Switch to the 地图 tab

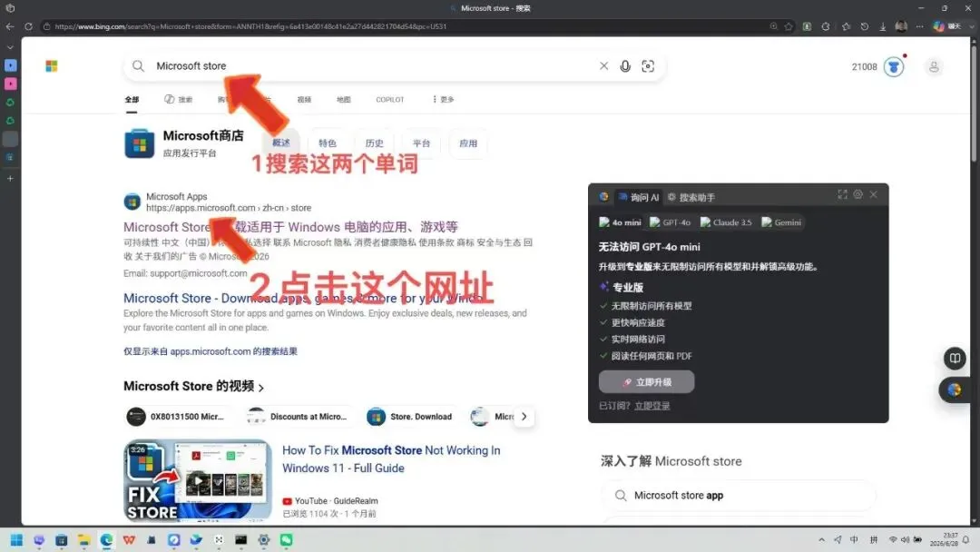pos(344,99)
